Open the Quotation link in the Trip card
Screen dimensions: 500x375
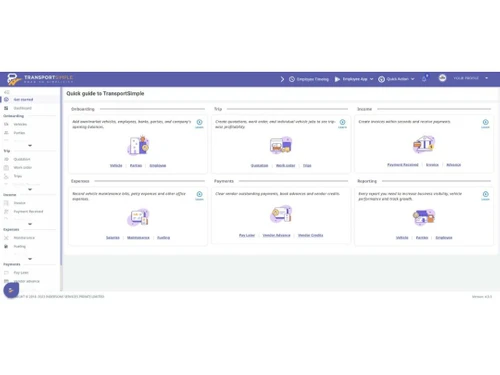(259, 165)
